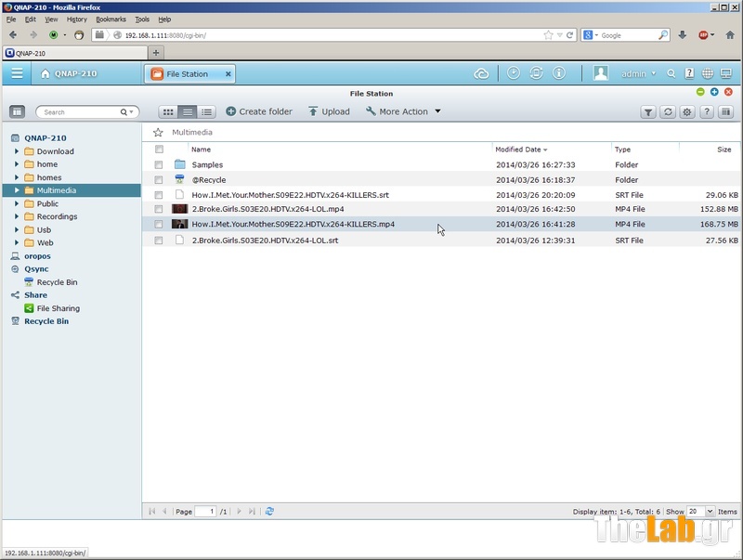
Task: Select the QNAP-210 browser tab
Action: (75, 53)
